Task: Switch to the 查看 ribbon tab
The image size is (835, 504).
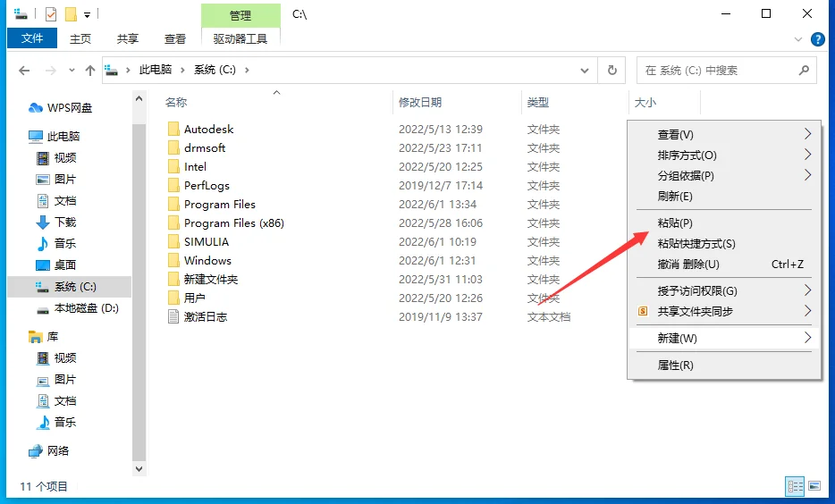Action: pyautogui.click(x=175, y=38)
